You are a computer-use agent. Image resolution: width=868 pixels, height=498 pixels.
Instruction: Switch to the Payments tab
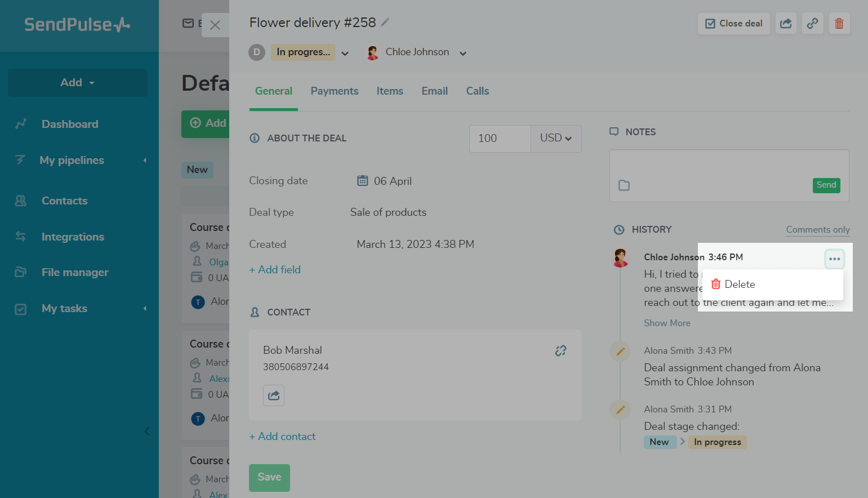334,91
